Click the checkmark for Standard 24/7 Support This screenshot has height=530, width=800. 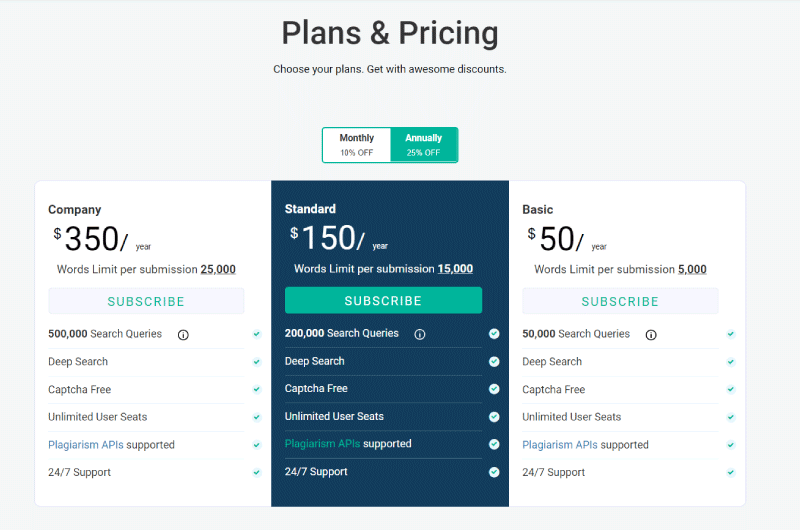[x=494, y=472]
